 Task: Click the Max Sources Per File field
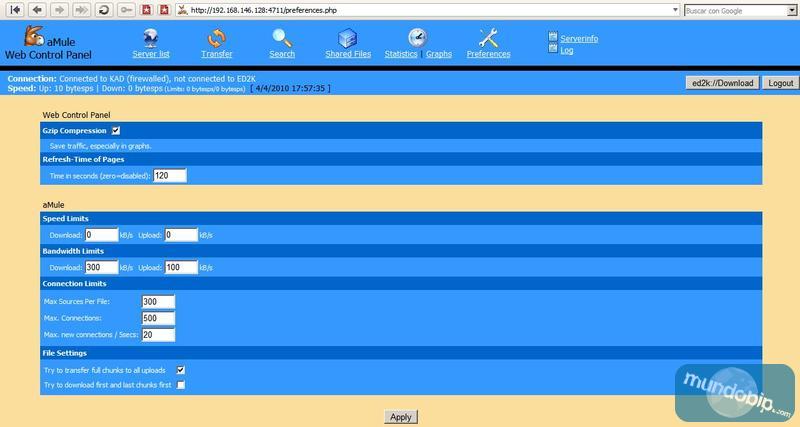[x=158, y=302]
